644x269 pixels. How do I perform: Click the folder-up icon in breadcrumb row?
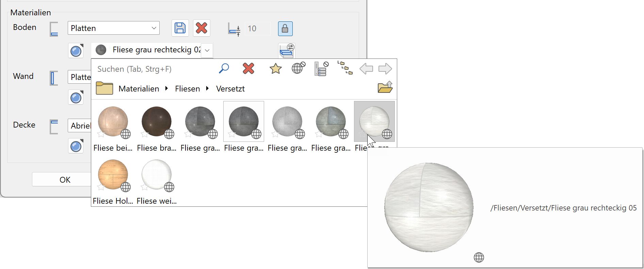(385, 88)
